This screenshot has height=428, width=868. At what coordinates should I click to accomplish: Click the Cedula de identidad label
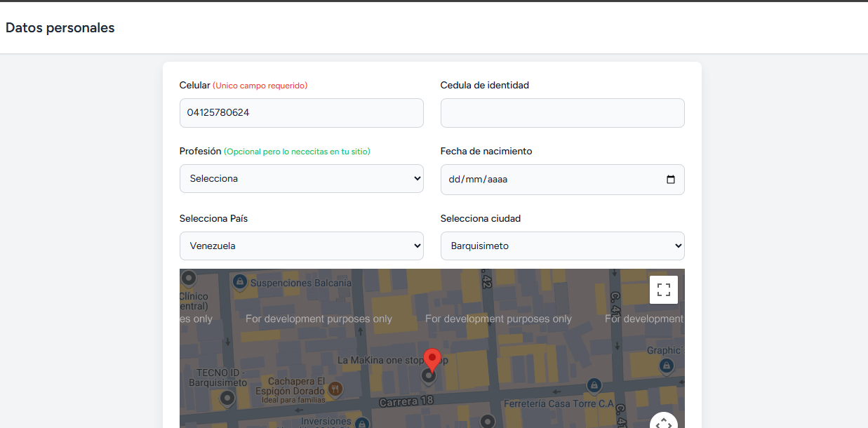click(485, 85)
